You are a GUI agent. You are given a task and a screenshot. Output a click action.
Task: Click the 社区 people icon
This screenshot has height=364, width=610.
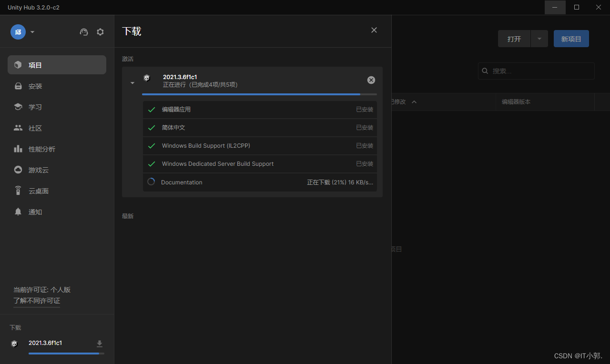point(18,128)
